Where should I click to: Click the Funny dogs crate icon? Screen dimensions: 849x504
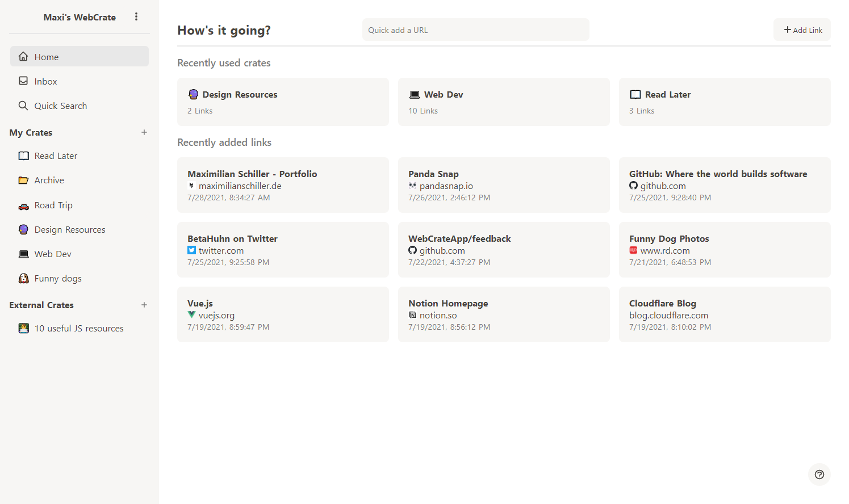pos(23,278)
